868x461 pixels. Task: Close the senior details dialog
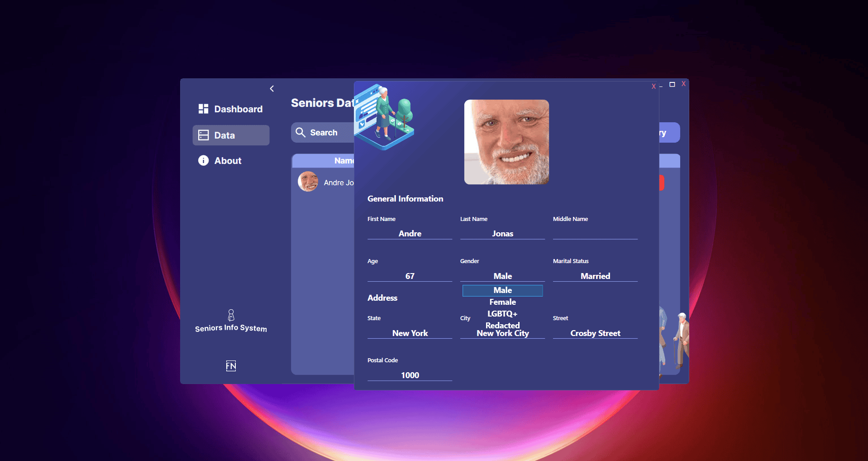point(653,86)
